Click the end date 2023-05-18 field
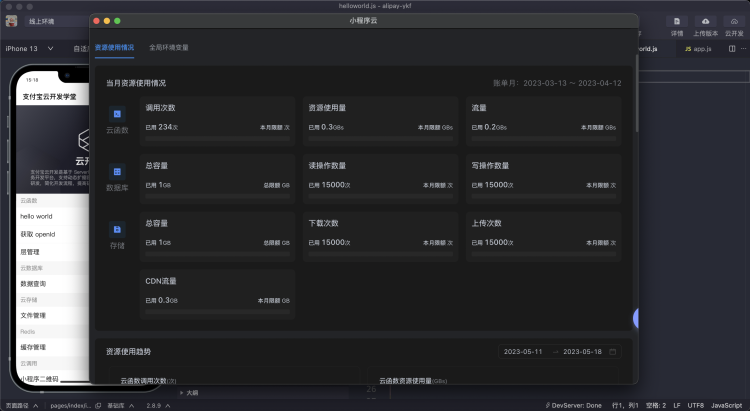The width and height of the screenshot is (750, 411). (583, 352)
